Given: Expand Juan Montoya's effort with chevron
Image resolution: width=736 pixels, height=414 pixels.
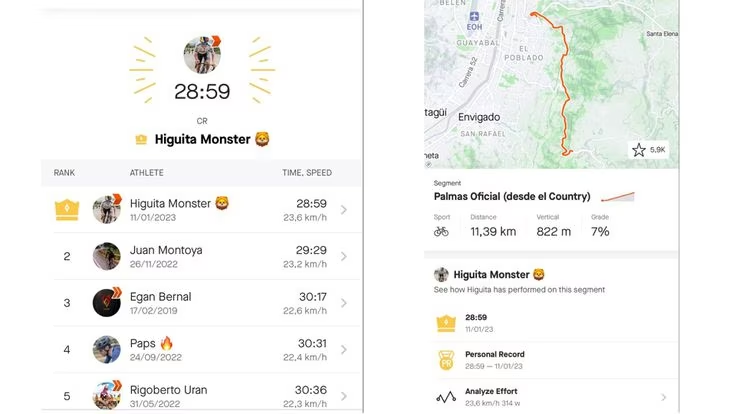Looking at the screenshot, I should 344,256.
